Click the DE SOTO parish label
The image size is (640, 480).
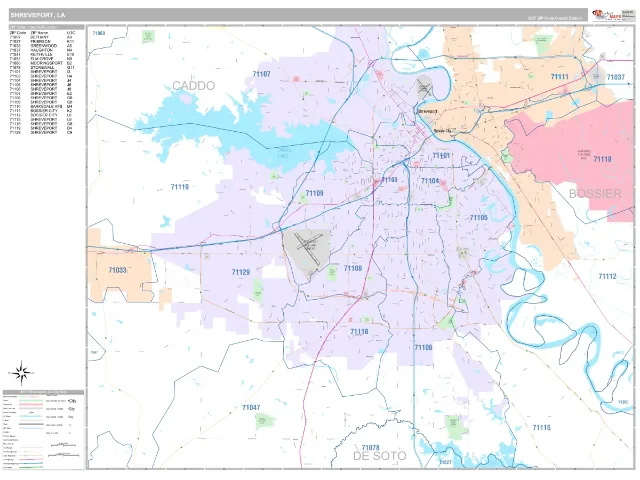point(380,456)
